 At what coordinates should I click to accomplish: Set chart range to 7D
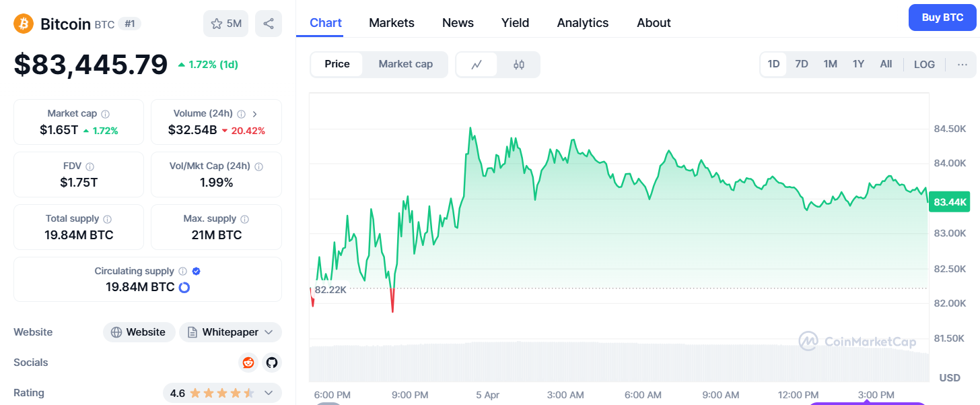click(x=802, y=64)
